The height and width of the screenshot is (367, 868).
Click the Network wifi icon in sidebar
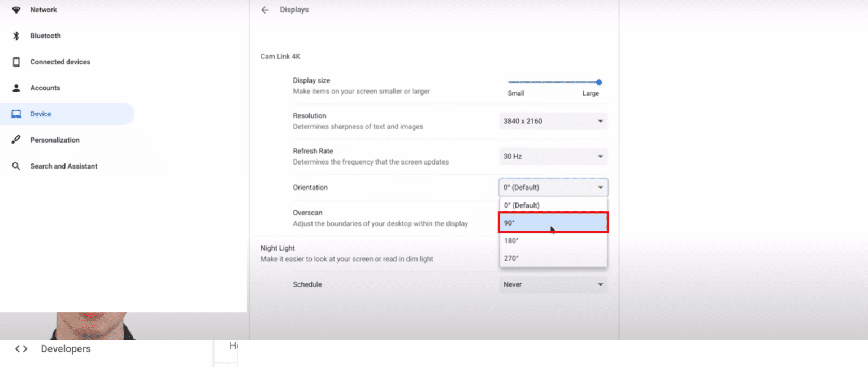tap(16, 10)
